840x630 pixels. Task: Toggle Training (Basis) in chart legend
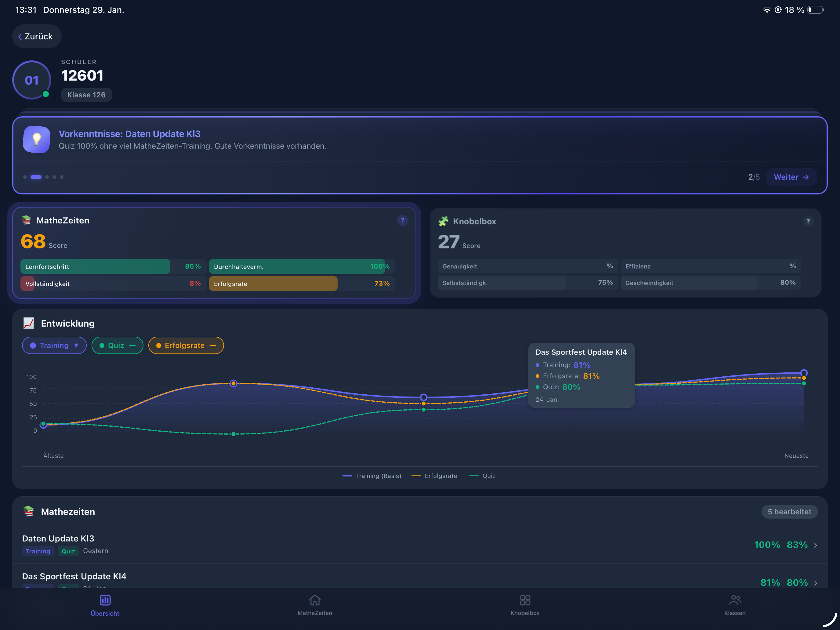pyautogui.click(x=372, y=476)
